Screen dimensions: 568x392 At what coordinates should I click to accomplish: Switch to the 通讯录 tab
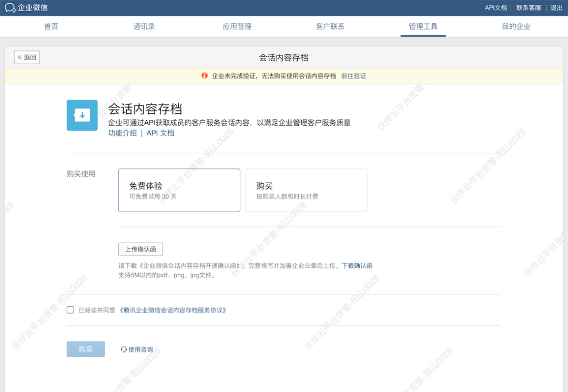click(x=144, y=26)
